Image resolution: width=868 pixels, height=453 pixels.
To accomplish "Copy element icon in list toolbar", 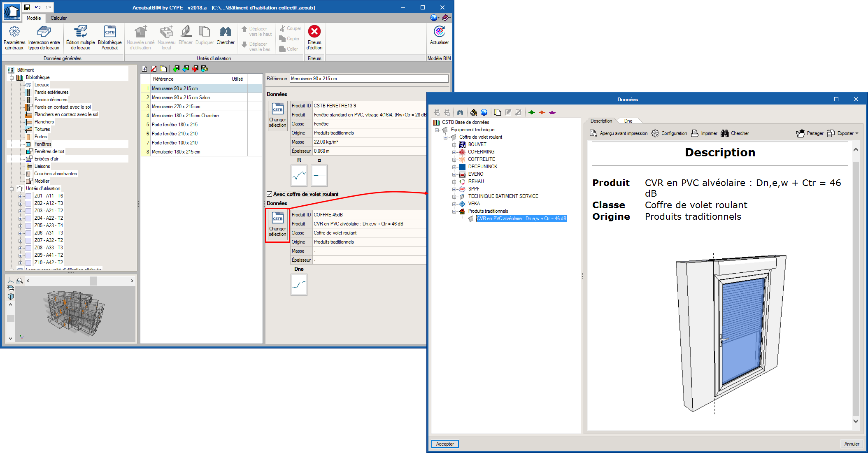I will (163, 69).
